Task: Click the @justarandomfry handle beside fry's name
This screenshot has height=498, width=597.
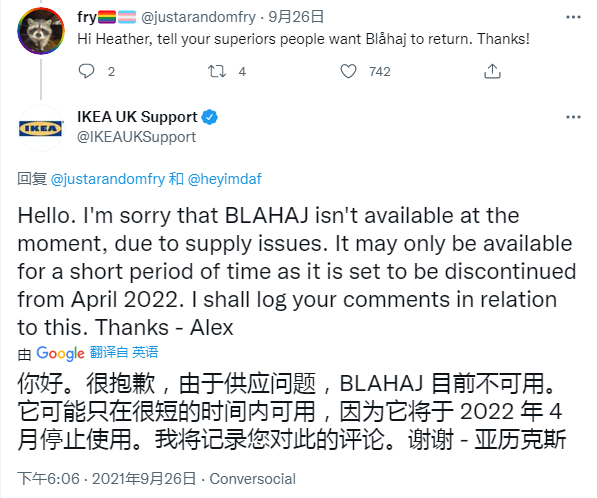Action: (x=198, y=17)
